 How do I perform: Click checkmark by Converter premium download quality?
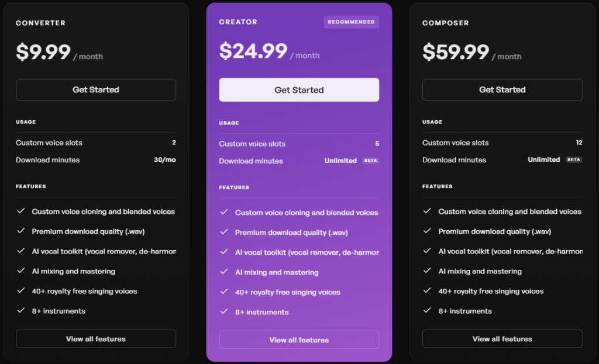click(x=21, y=231)
